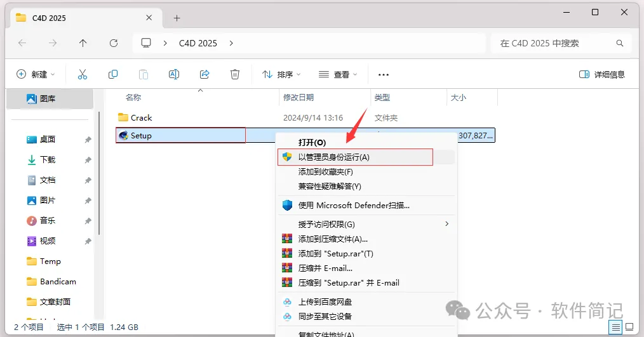644x337 pixels.
Task: Click the Cut scissors icon
Action: (x=83, y=74)
